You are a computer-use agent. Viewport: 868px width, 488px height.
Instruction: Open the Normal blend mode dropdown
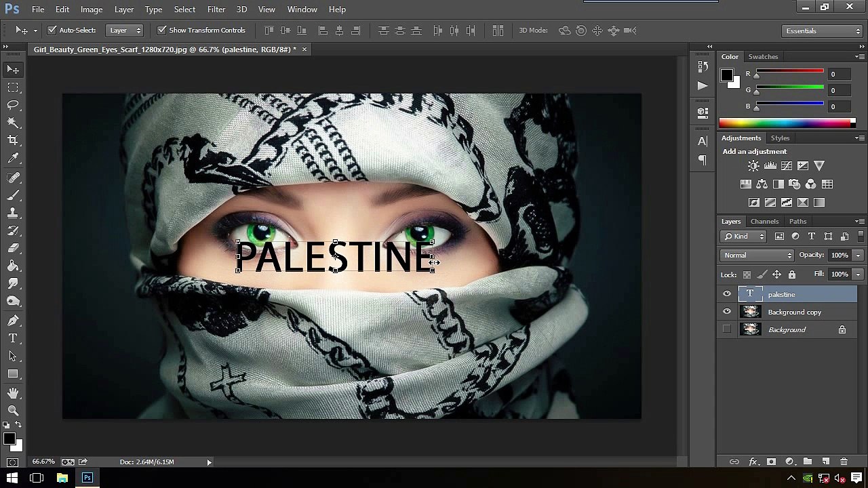(757, 256)
